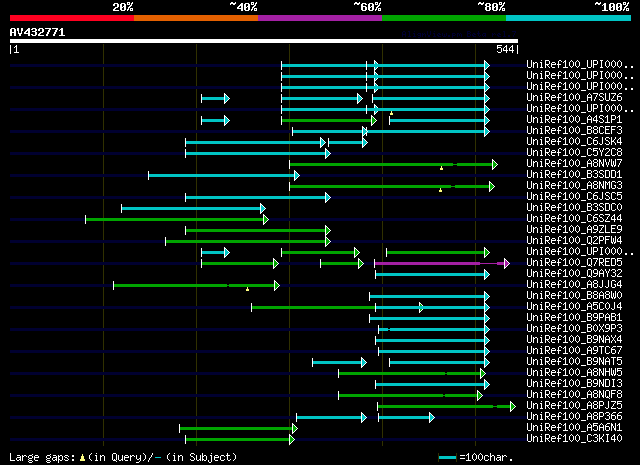Select the UniRef100_A8NQF8 label
The image size is (640, 465).
pos(574,395)
